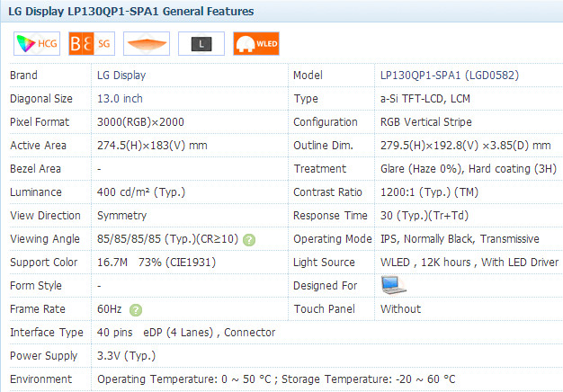Click the Outline Dim. label
This screenshot has height=392, width=563.
pos(323,145)
